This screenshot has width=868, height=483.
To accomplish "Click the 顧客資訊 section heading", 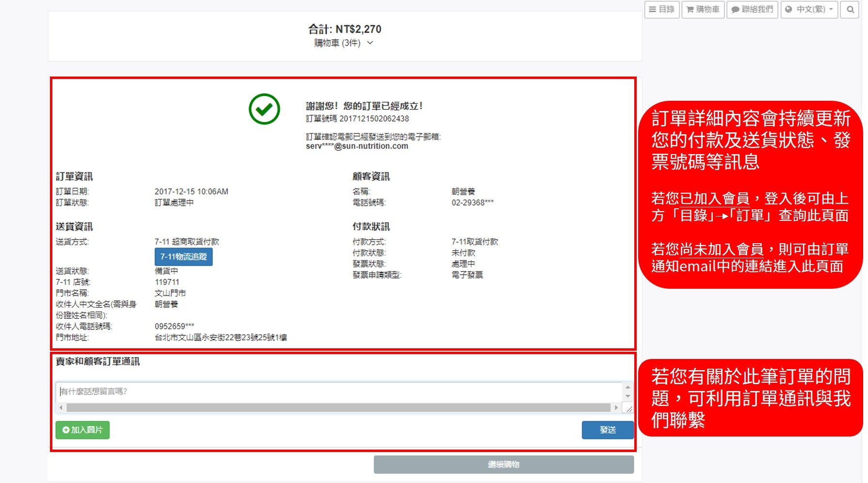I will tap(371, 177).
